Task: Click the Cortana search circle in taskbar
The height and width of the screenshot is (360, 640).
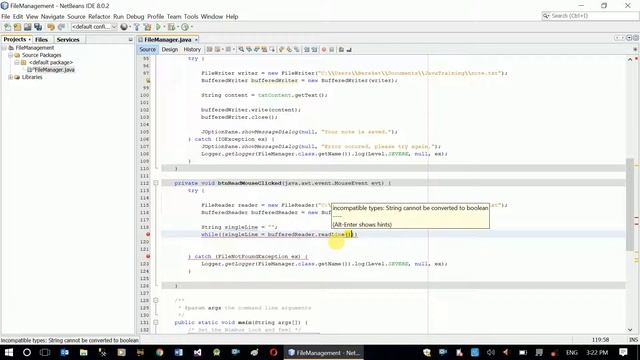Action: click(27, 352)
